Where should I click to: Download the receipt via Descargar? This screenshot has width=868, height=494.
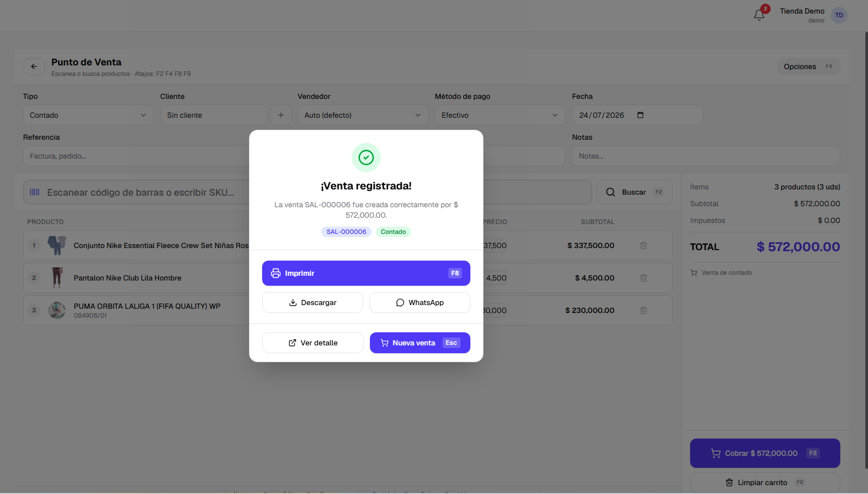coord(312,302)
